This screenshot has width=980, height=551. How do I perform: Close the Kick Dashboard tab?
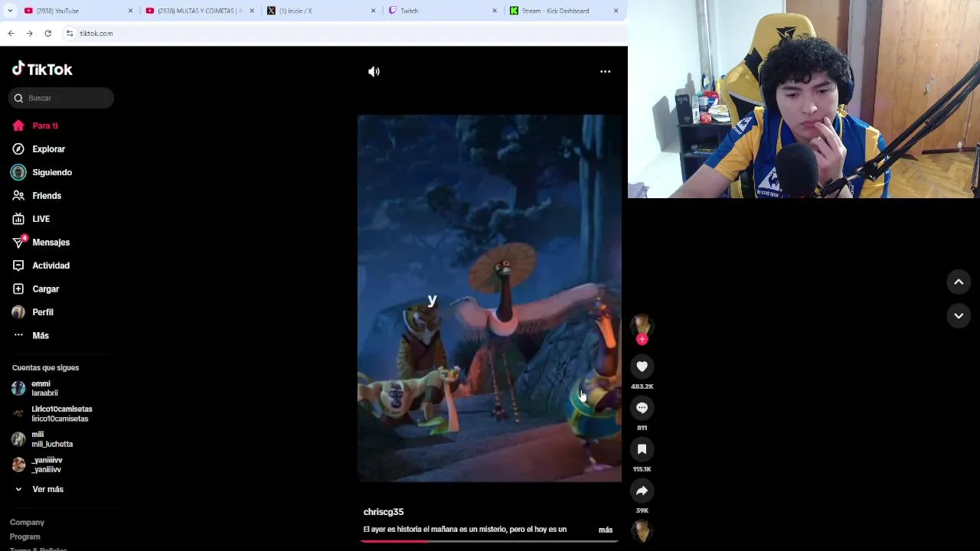pos(616,11)
